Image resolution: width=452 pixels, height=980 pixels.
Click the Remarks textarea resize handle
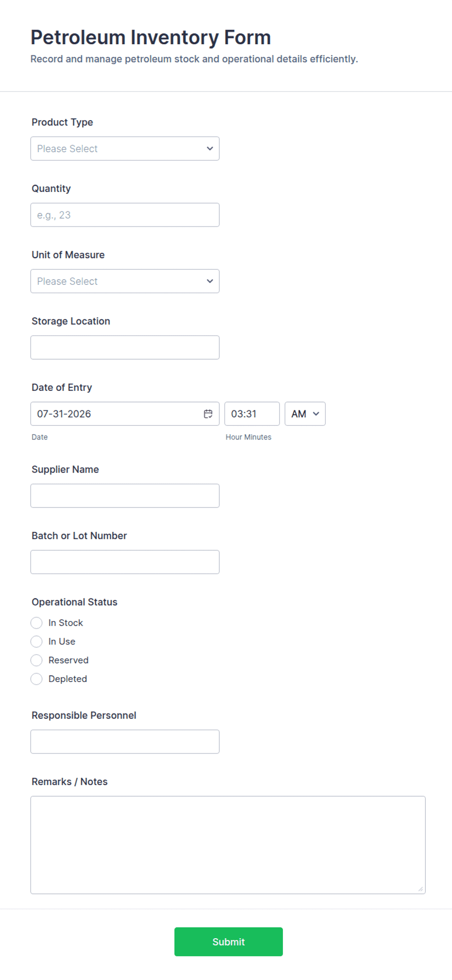pos(420,889)
